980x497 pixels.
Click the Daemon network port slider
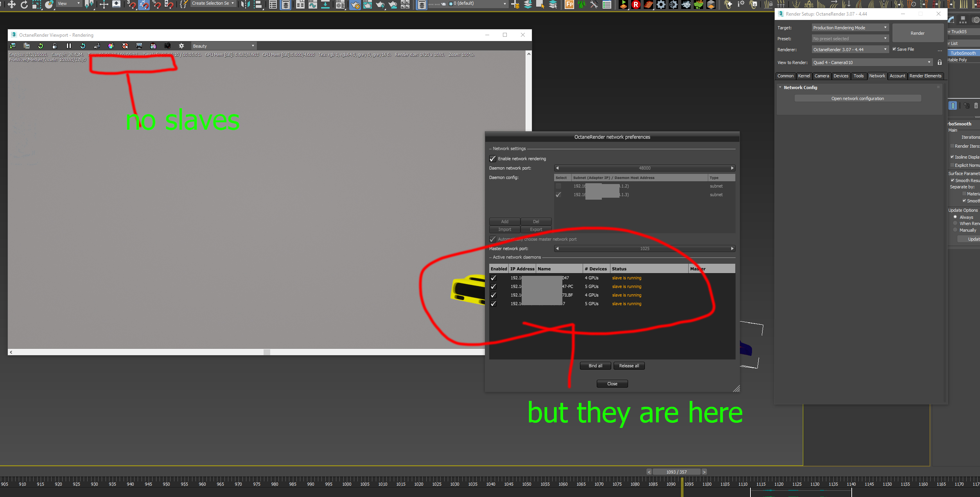coord(644,168)
